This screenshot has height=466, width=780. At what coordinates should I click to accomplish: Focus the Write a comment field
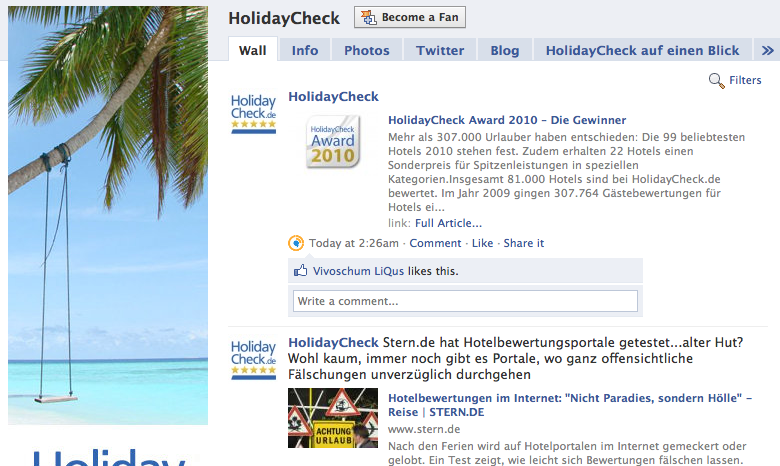[x=465, y=301]
